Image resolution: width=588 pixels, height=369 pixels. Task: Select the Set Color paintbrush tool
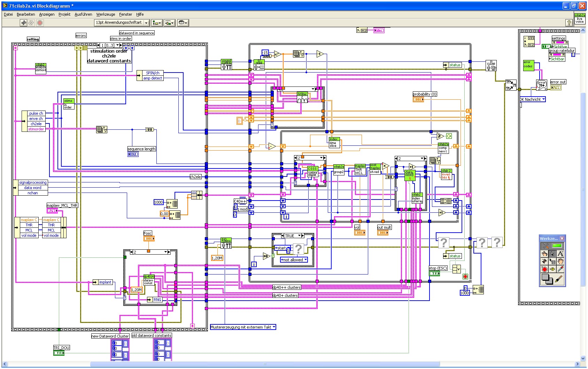[x=558, y=279]
